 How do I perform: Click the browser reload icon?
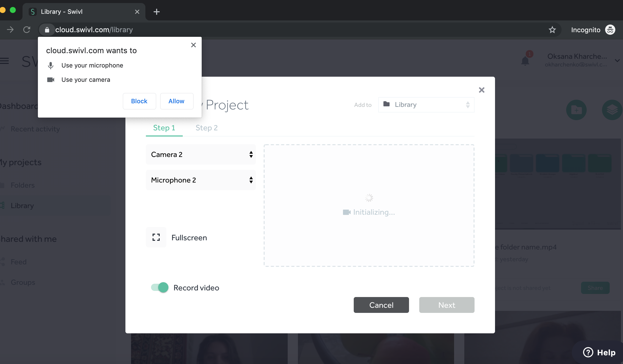(27, 30)
